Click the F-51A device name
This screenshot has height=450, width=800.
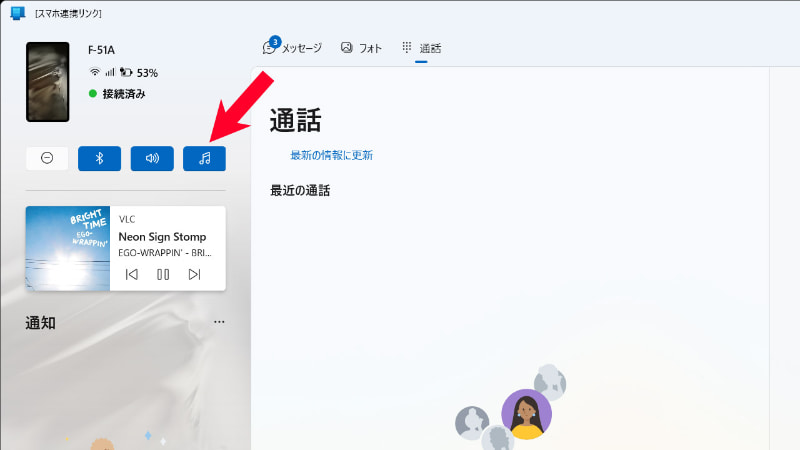pyautogui.click(x=101, y=50)
